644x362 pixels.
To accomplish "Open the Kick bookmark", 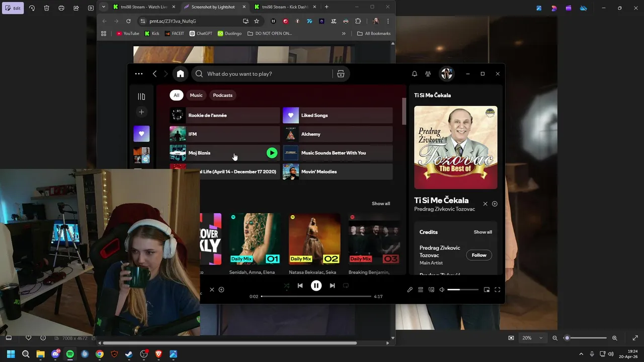I will tap(152, 34).
